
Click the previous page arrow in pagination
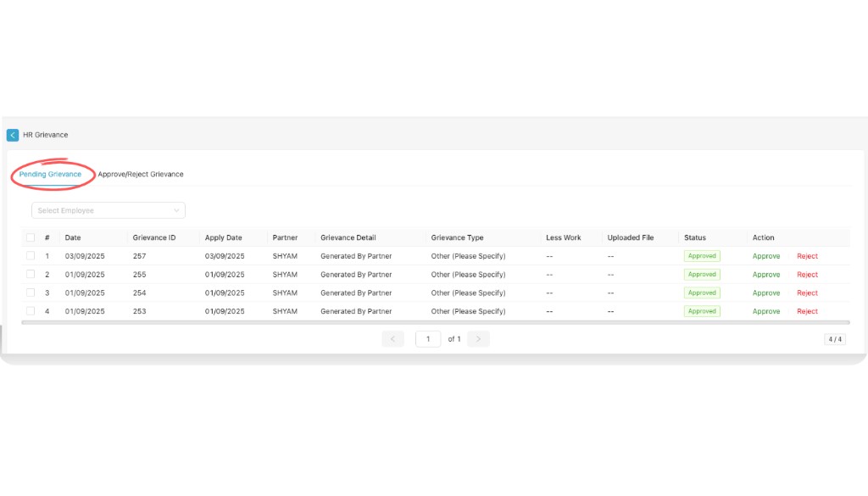tap(392, 338)
